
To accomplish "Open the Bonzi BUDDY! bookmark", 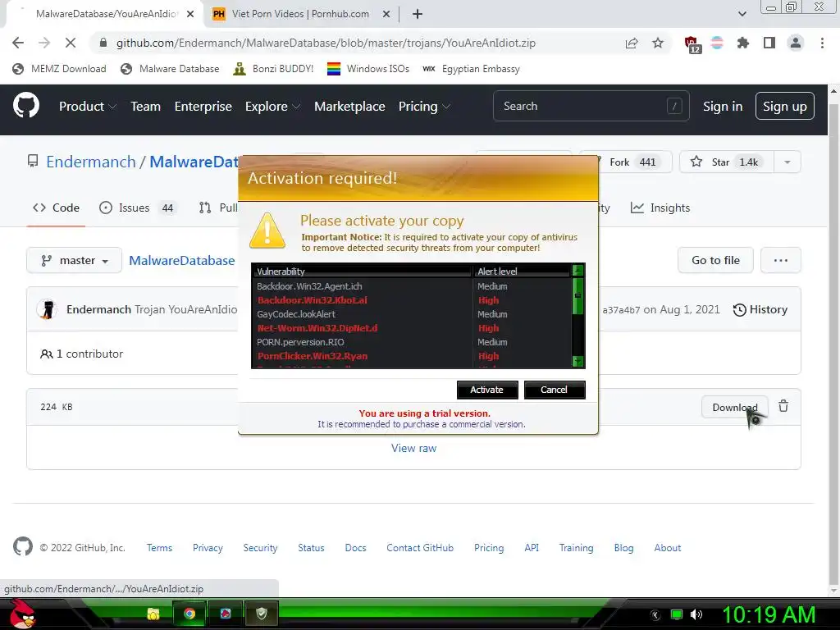I will coord(273,69).
